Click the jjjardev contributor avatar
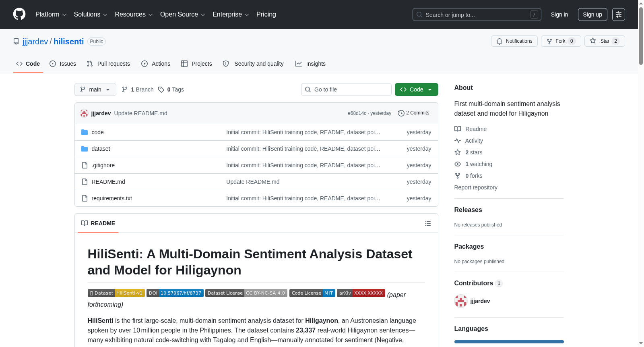The image size is (644, 347). tap(461, 301)
